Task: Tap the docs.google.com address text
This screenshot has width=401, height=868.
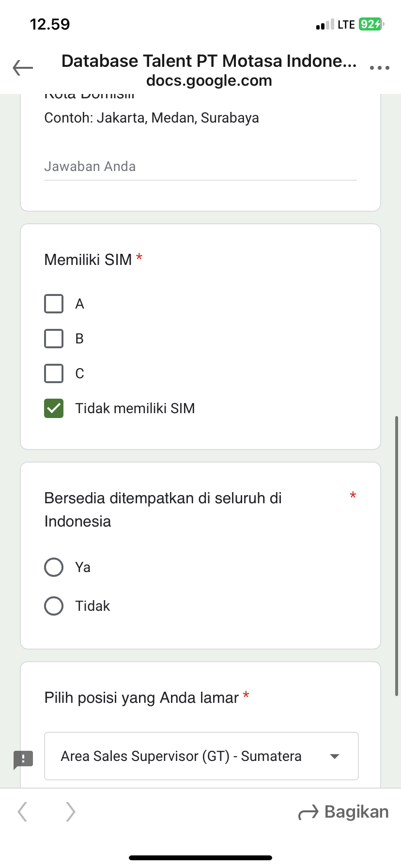Action: pyautogui.click(x=209, y=80)
